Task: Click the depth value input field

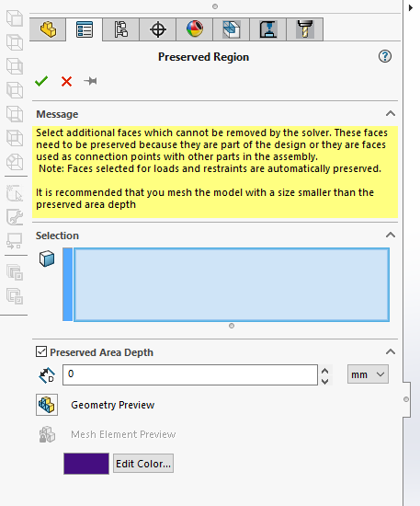Action: [x=190, y=374]
